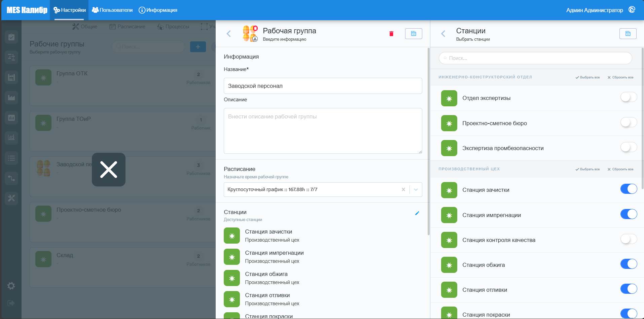Click the wrench tools sidebar icon

pos(11,198)
